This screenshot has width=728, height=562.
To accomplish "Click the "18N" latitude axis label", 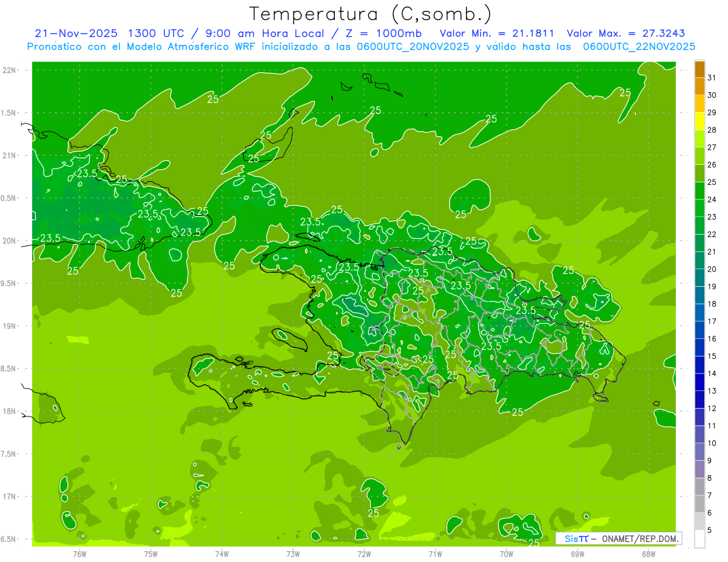I will pyautogui.click(x=8, y=411).
